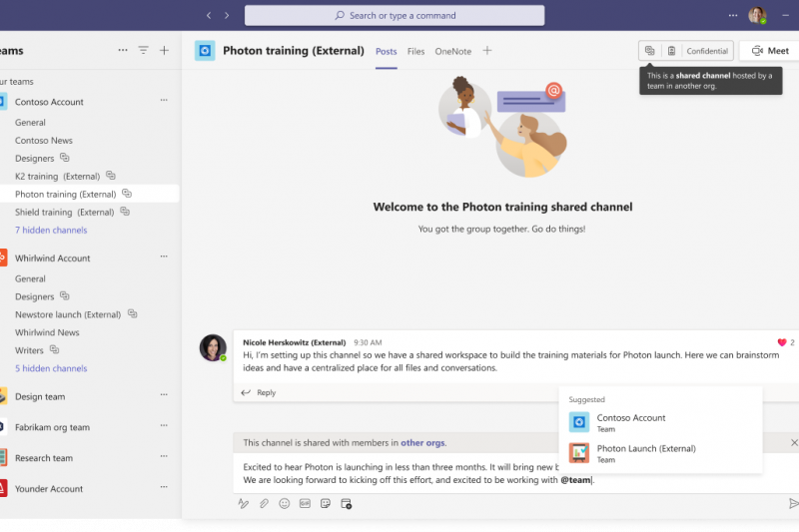This screenshot has height=532, width=799.
Task: Click the shared channel icon in header
Action: pos(650,50)
